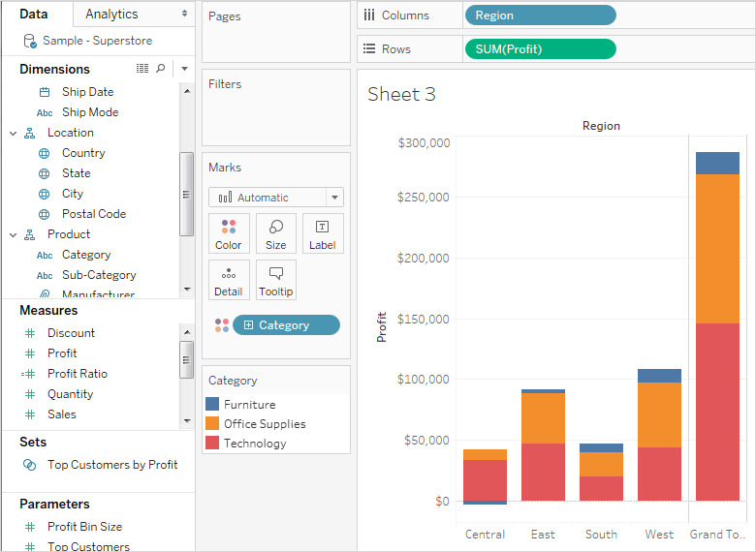Click the Label card in Marks
This screenshot has height=552, width=756.
(x=323, y=233)
